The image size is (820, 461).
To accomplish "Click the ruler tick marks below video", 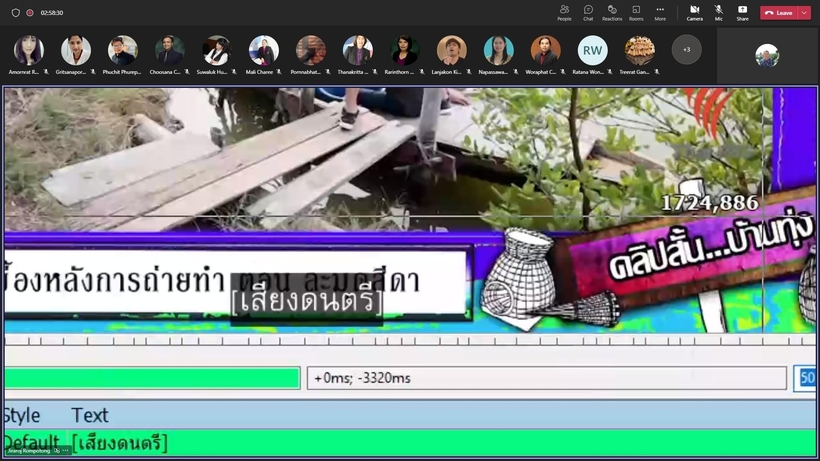I will click(410, 340).
